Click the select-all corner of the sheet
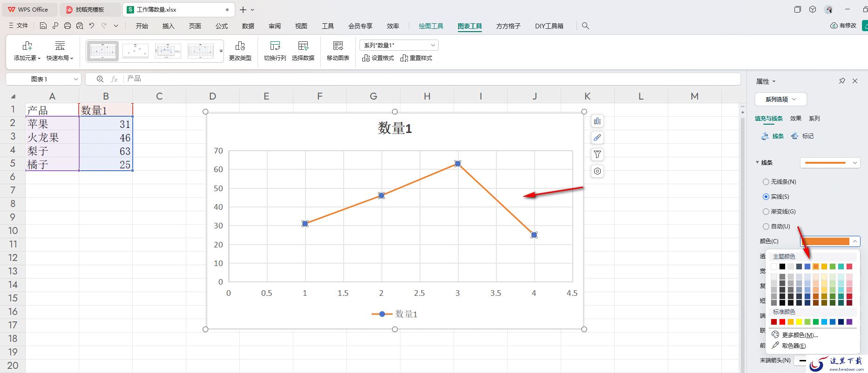 tap(13, 96)
